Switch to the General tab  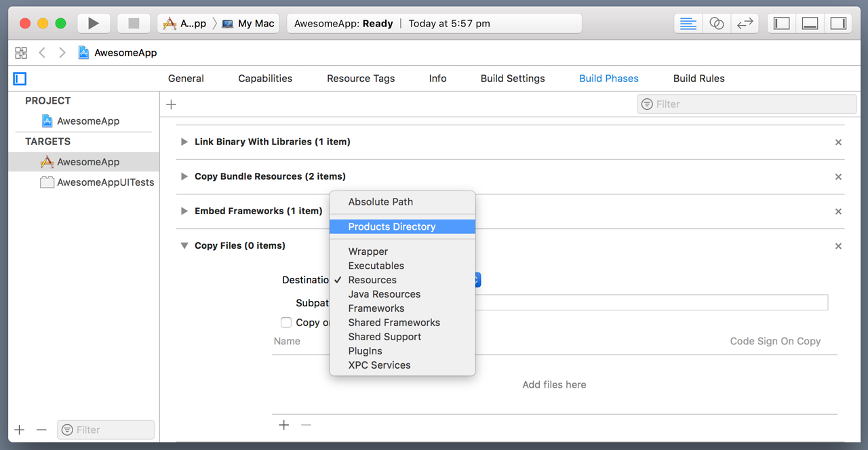click(186, 79)
